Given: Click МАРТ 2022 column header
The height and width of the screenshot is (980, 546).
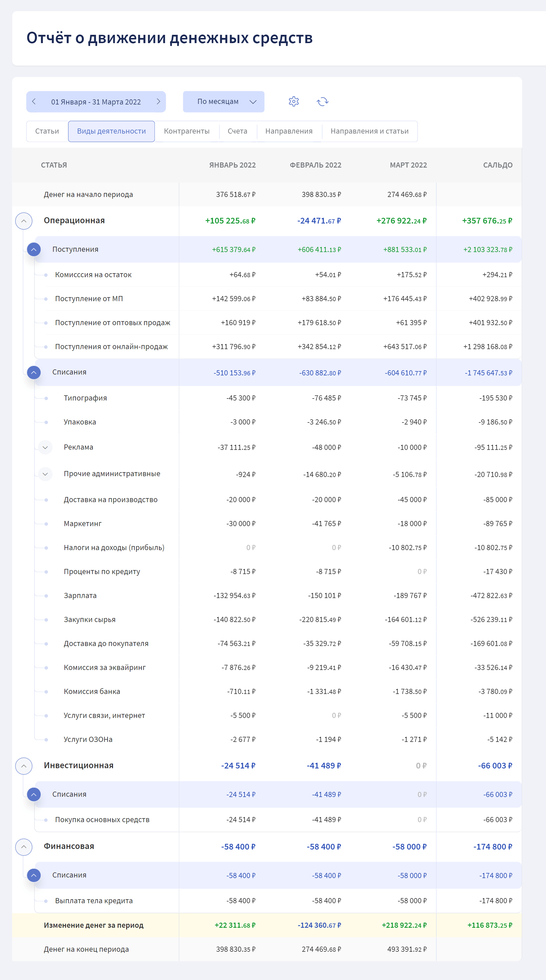Looking at the screenshot, I should [408, 165].
